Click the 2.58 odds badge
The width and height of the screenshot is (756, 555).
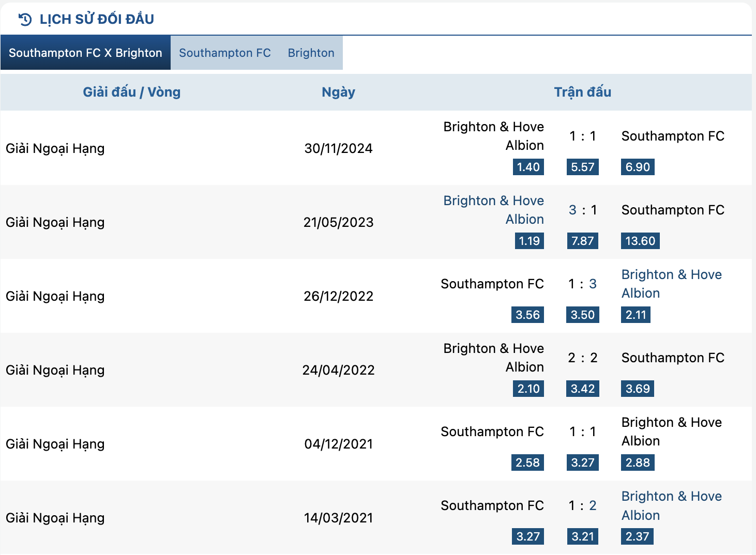[527, 463]
